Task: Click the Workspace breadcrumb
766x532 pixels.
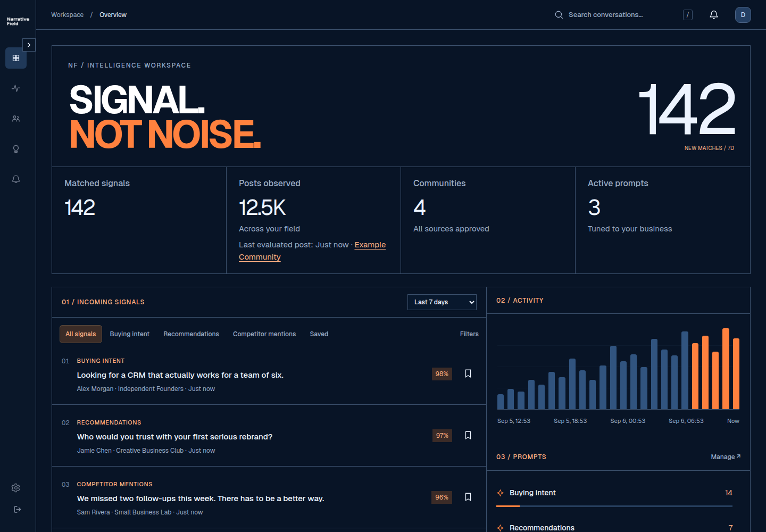Action: (67, 15)
